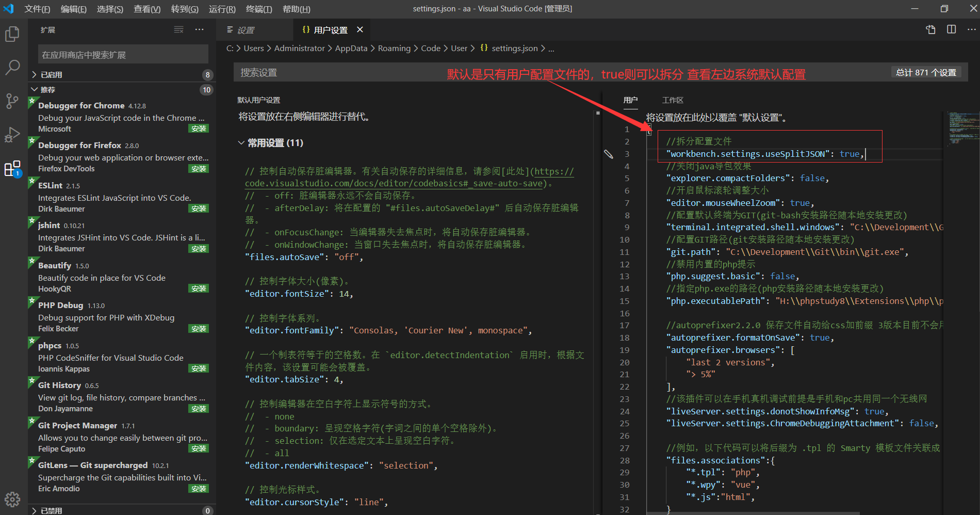
Task: Click the "editor.tabSize": 4 default setting
Action: pyautogui.click(x=294, y=379)
